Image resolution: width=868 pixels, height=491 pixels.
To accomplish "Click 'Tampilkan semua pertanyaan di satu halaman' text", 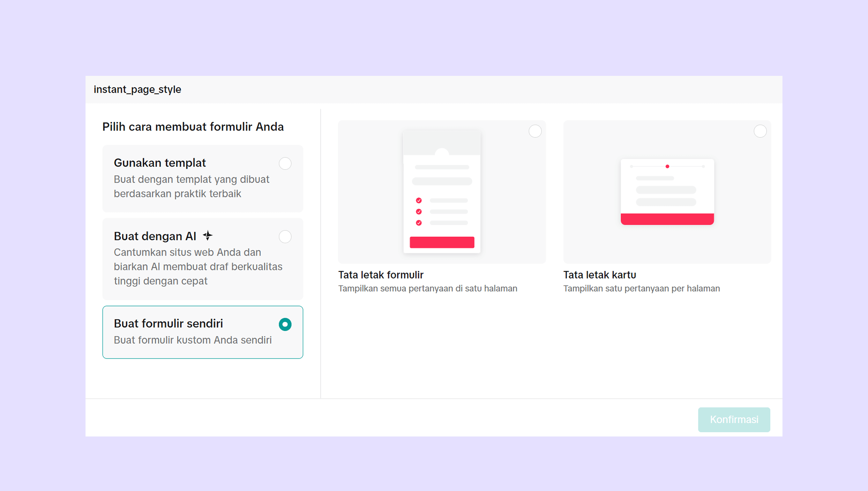I will [x=428, y=289].
